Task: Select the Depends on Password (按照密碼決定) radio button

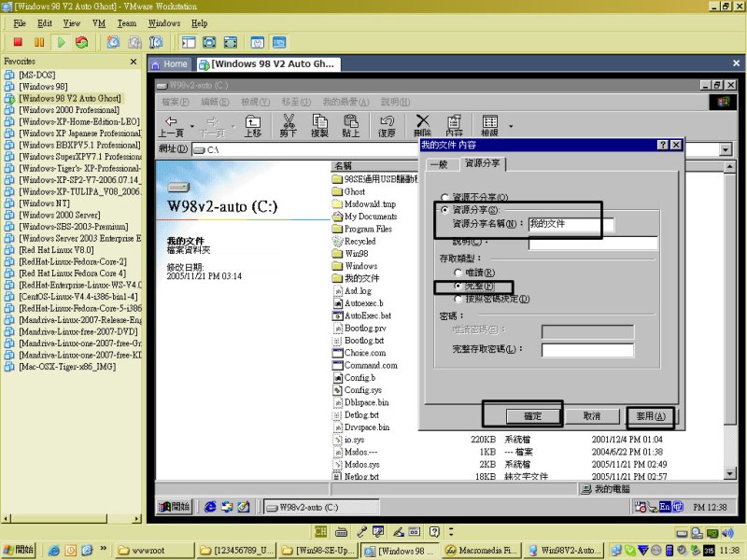Action: [458, 299]
